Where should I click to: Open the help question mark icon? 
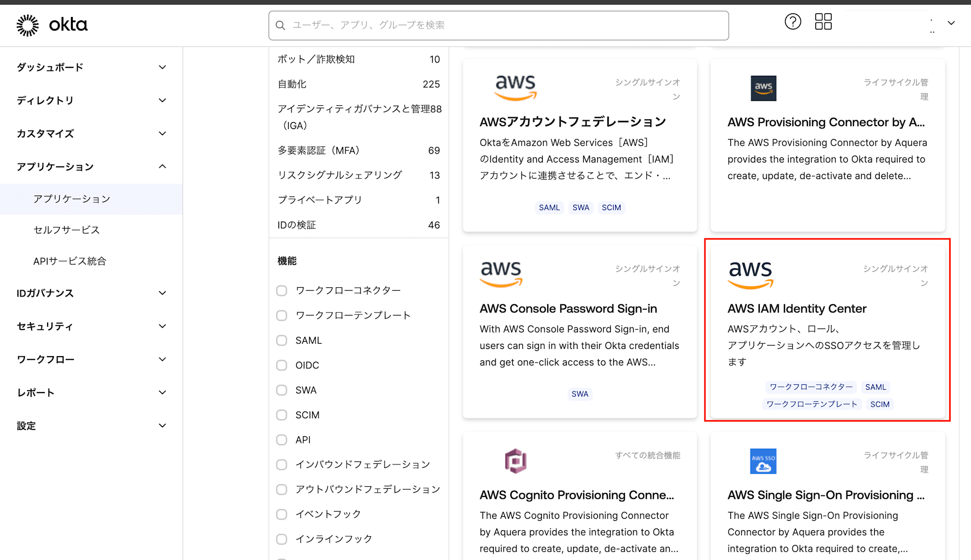coord(793,22)
